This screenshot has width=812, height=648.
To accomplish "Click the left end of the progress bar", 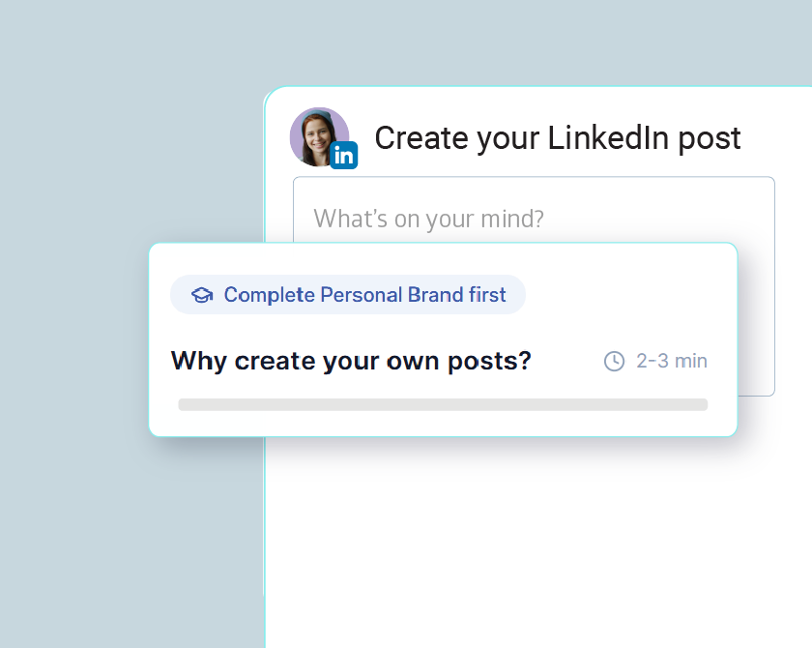I will pyautogui.click(x=184, y=404).
